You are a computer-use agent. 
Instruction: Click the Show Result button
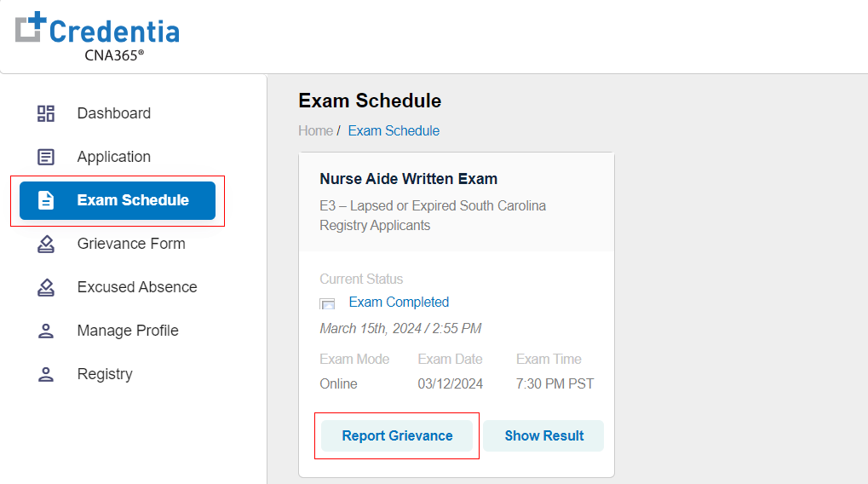pos(543,435)
